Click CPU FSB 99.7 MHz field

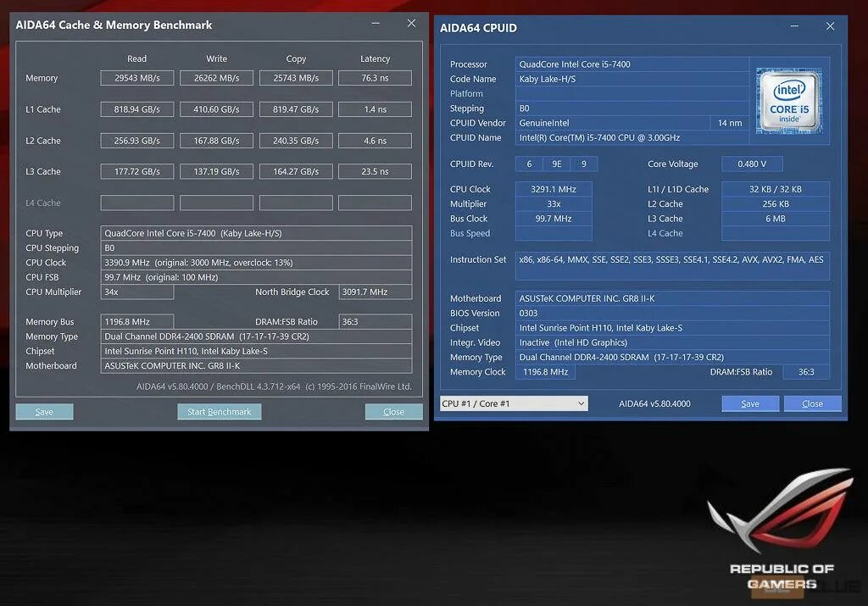pyautogui.click(x=256, y=277)
